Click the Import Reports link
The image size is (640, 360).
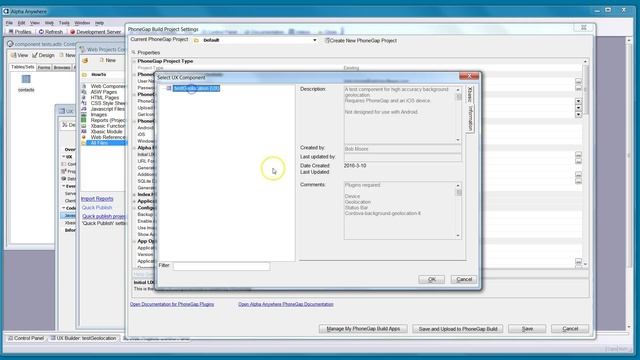click(x=97, y=199)
